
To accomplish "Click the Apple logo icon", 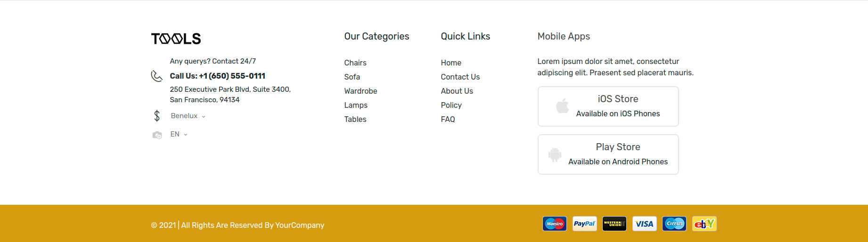I will 562,106.
